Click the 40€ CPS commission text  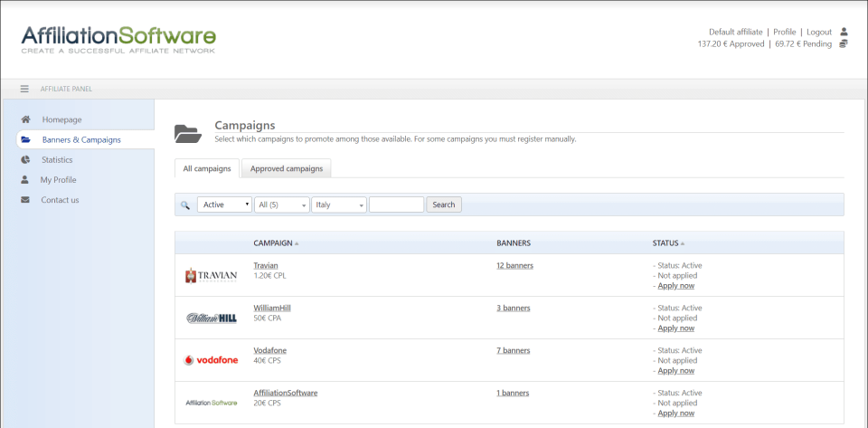(268, 360)
